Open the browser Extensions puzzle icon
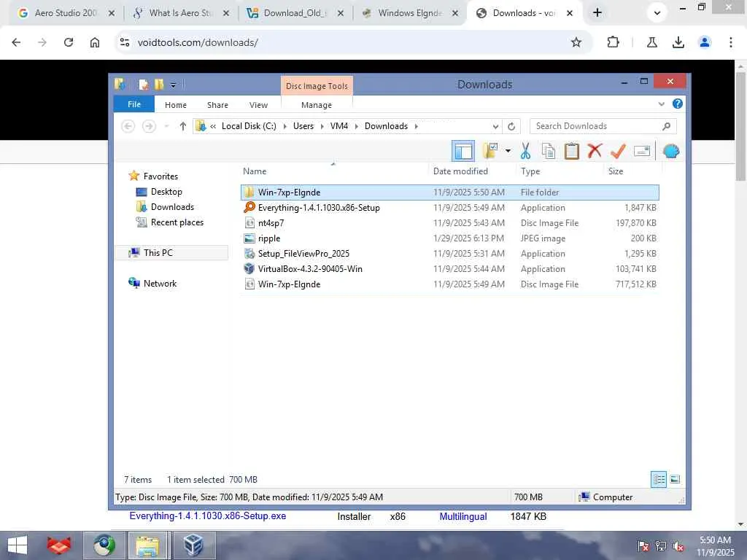 point(613,42)
